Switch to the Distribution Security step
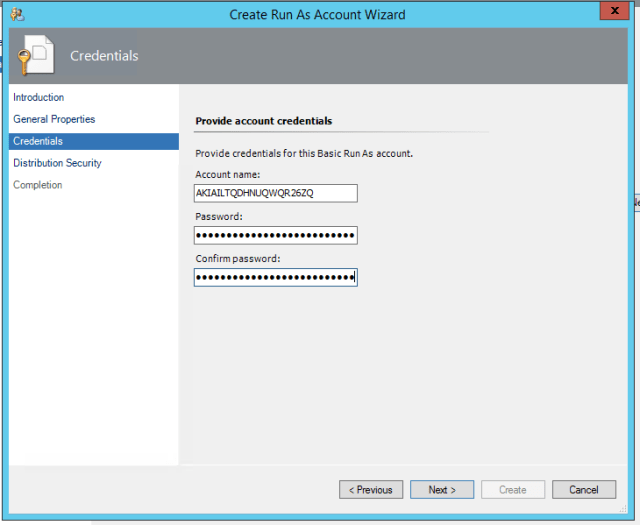The image size is (640, 525). [x=57, y=163]
